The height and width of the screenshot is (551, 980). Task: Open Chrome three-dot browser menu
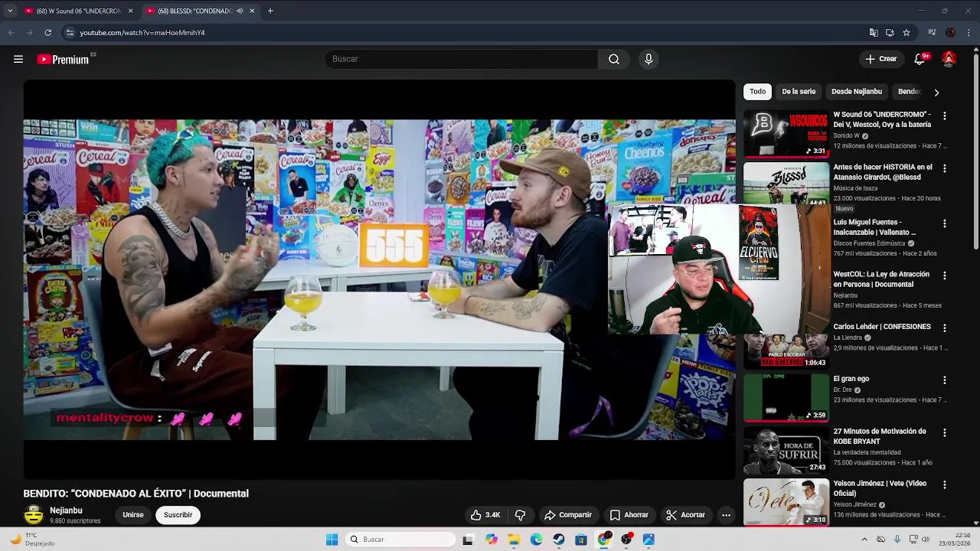click(969, 33)
